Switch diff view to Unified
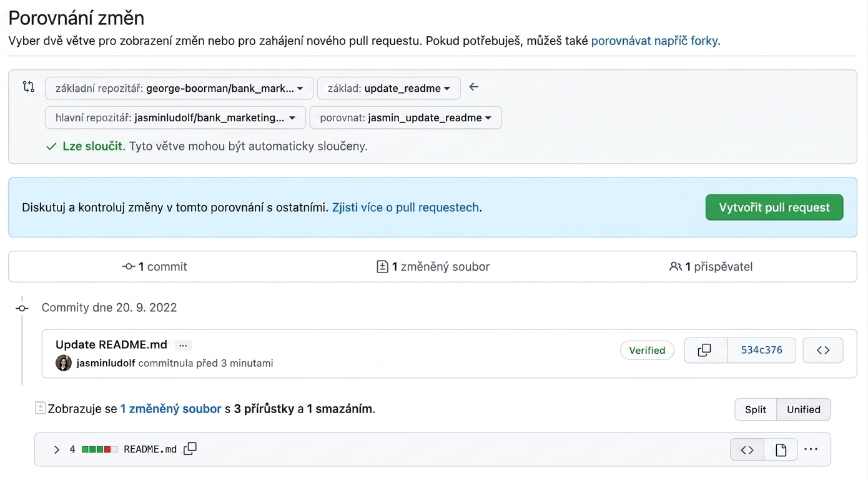The height and width of the screenshot is (480, 868). [x=804, y=409]
